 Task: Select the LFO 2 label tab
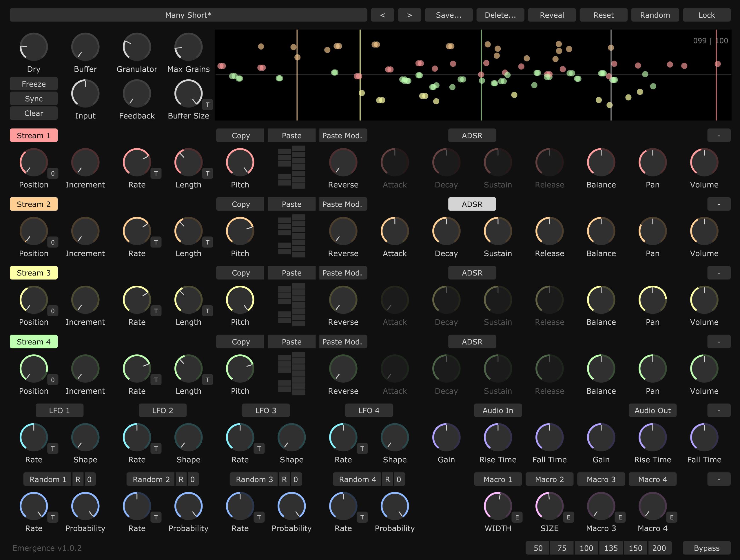[x=163, y=411]
